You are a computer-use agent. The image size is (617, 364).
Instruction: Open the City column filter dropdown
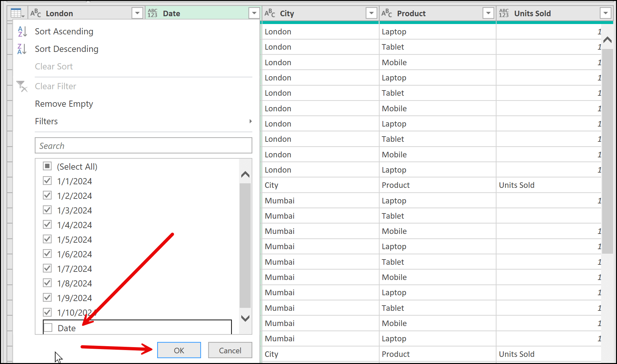tap(371, 13)
